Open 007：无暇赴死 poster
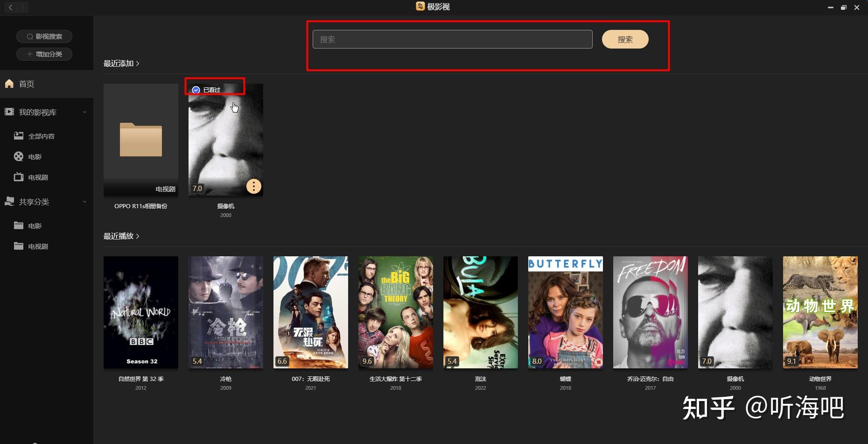 tap(311, 312)
